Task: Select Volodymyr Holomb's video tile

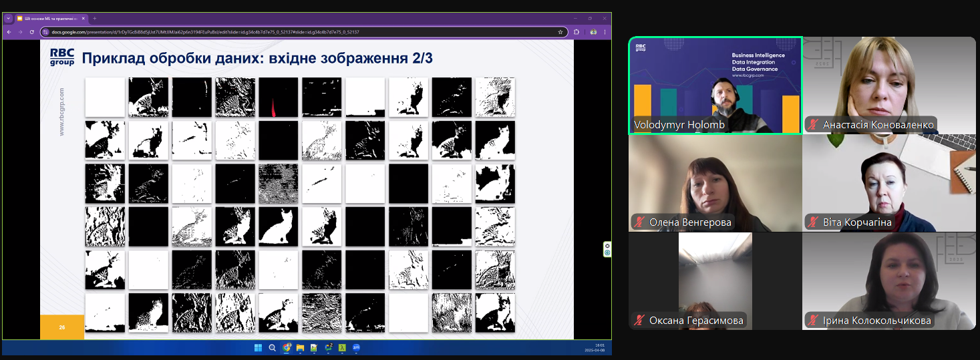Action: click(x=715, y=85)
